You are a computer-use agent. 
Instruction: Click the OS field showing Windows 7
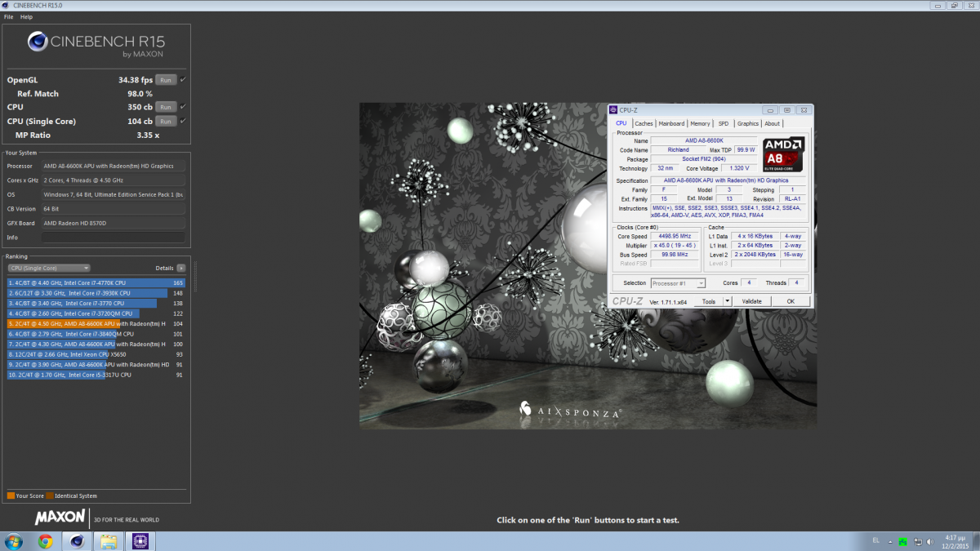point(114,194)
